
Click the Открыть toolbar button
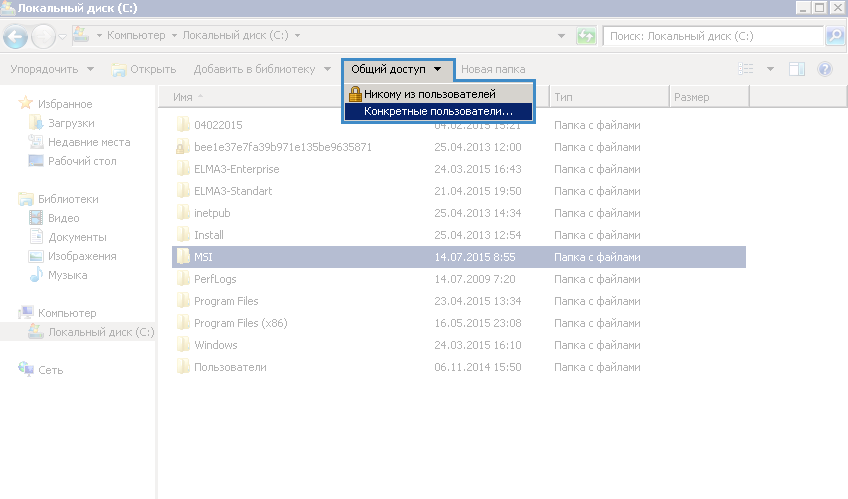(x=144, y=69)
